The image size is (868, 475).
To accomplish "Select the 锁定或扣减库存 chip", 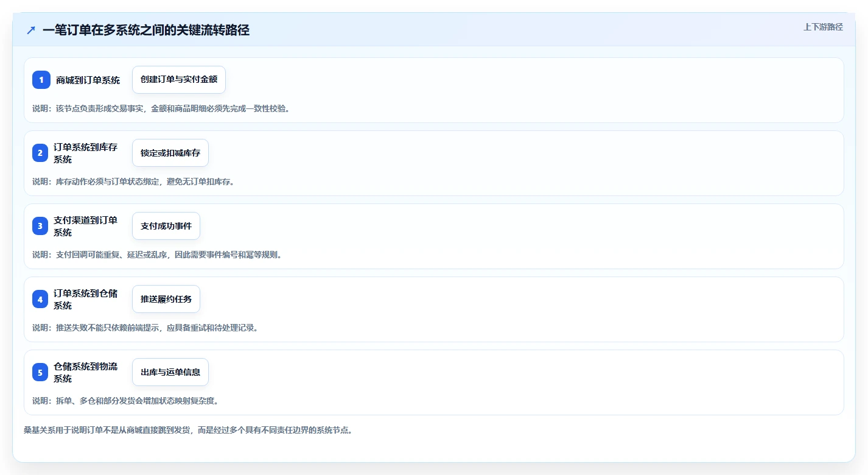I will [170, 153].
